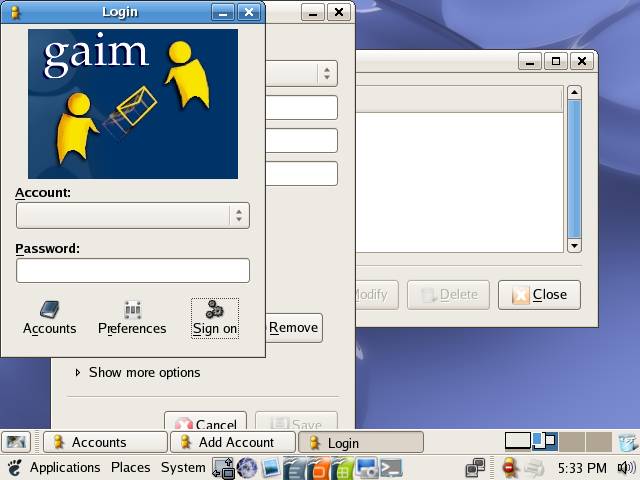Image resolution: width=640 pixels, height=480 pixels.
Task: Click the Remove button
Action: point(293,328)
